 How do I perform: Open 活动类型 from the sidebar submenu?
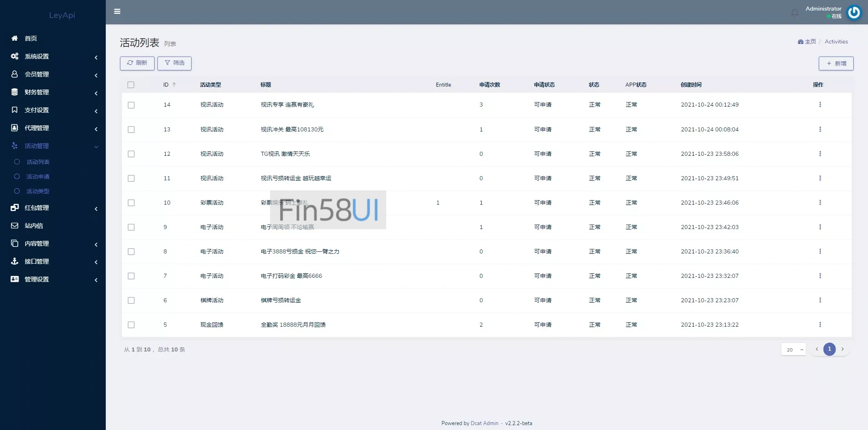(x=37, y=191)
